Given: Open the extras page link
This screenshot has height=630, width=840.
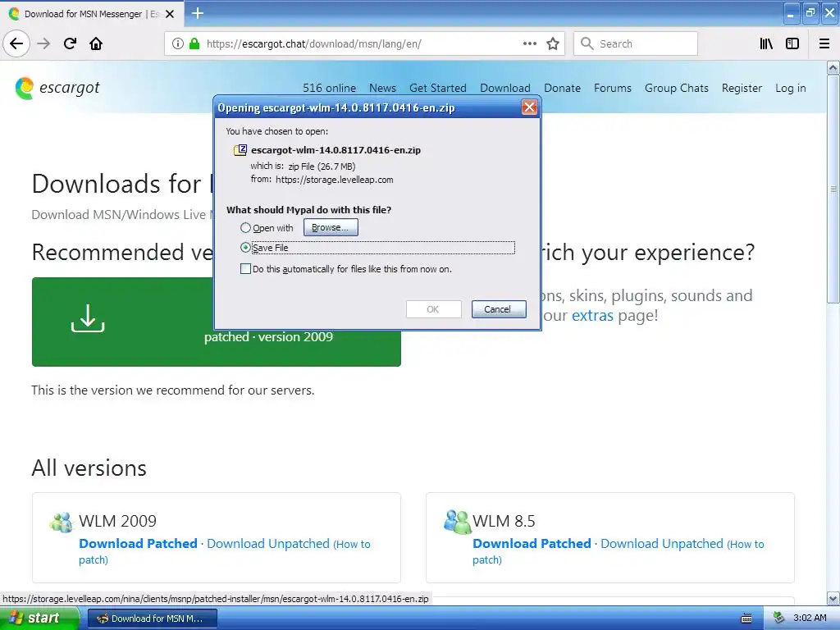Looking at the screenshot, I should [592, 316].
